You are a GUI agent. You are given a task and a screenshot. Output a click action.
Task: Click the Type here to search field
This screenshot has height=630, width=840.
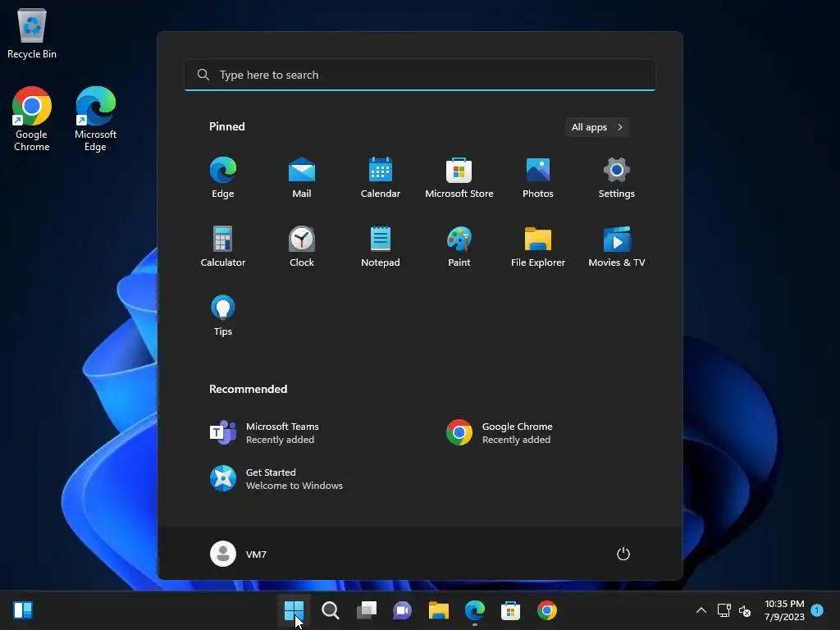click(420, 75)
